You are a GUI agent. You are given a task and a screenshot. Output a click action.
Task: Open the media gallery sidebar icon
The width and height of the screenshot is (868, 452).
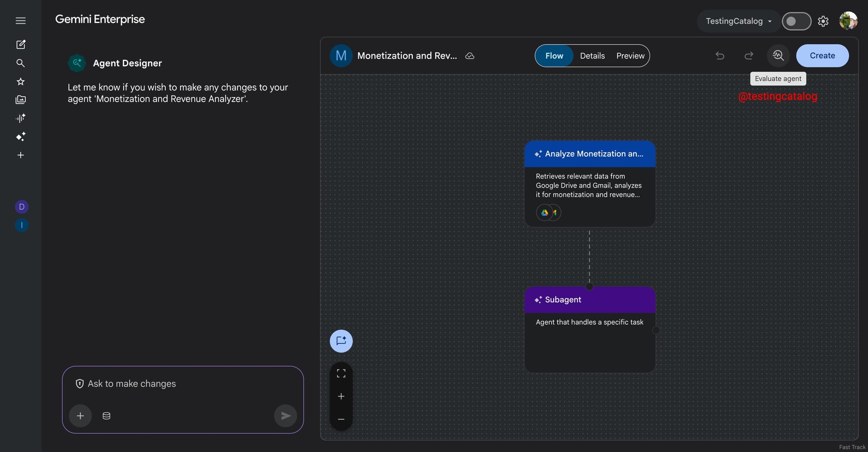[20, 100]
